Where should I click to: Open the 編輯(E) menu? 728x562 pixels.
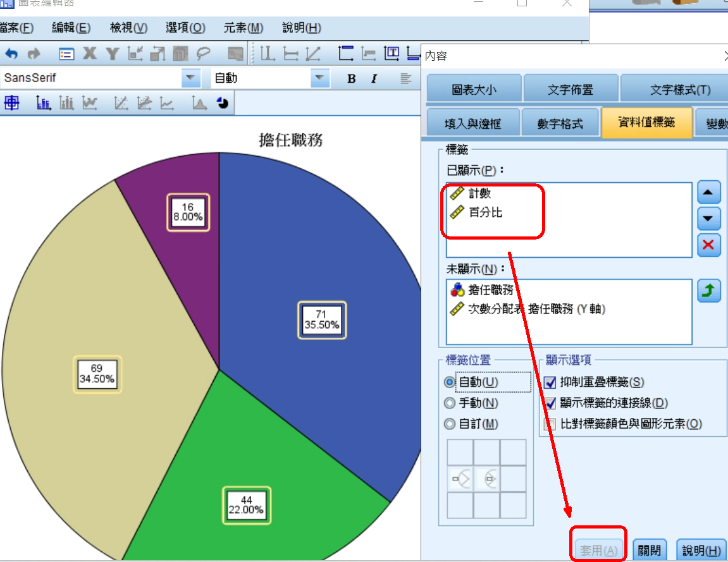pyautogui.click(x=71, y=28)
